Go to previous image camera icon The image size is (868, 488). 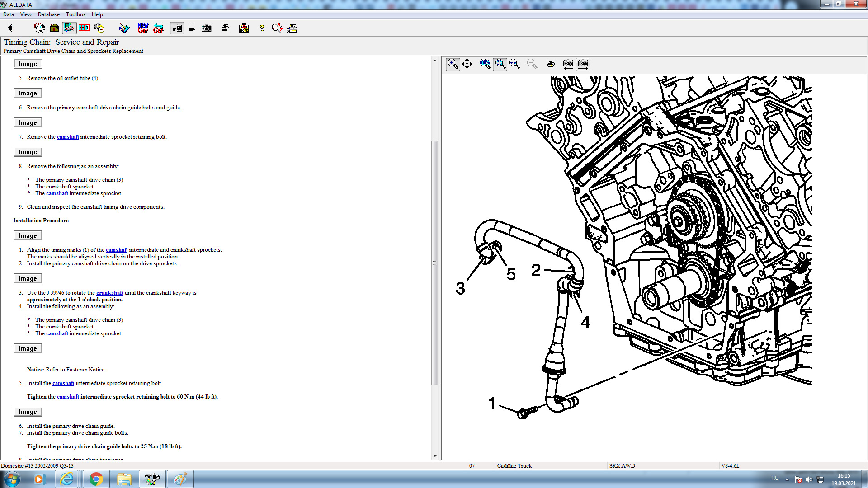pyautogui.click(x=568, y=64)
